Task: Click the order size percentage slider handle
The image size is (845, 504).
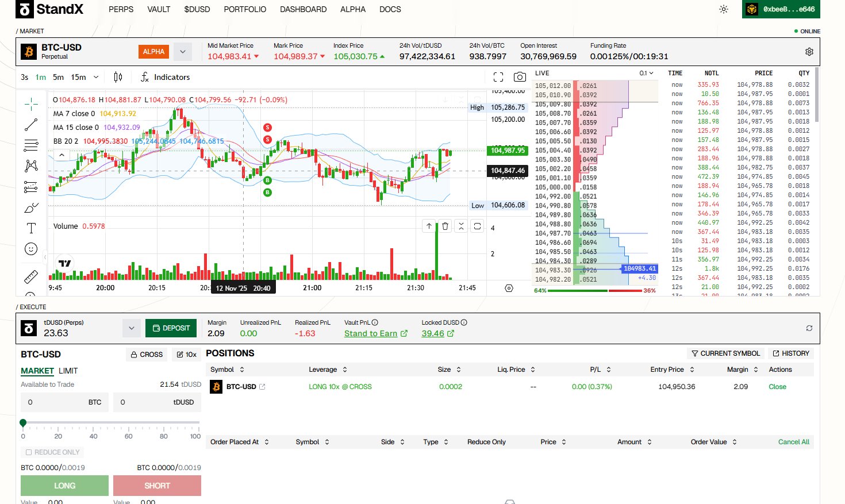Action: pyautogui.click(x=23, y=423)
